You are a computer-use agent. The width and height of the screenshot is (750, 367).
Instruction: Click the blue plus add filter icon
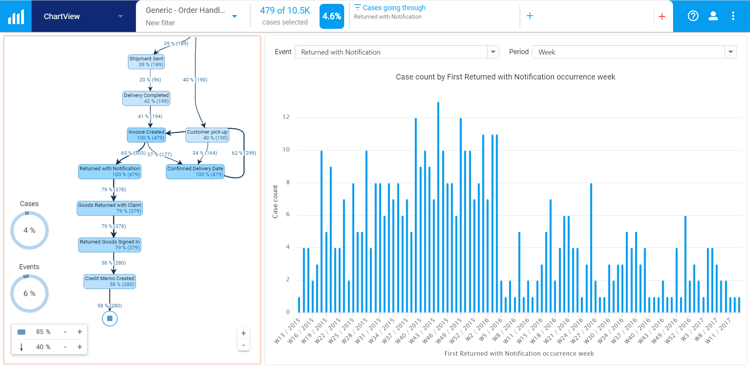click(x=529, y=16)
